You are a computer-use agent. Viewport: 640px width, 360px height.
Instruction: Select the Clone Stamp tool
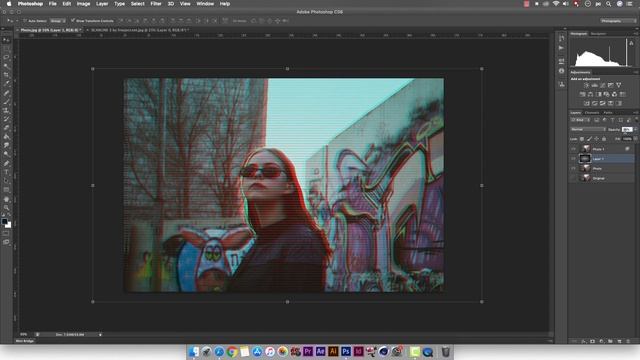(6, 110)
